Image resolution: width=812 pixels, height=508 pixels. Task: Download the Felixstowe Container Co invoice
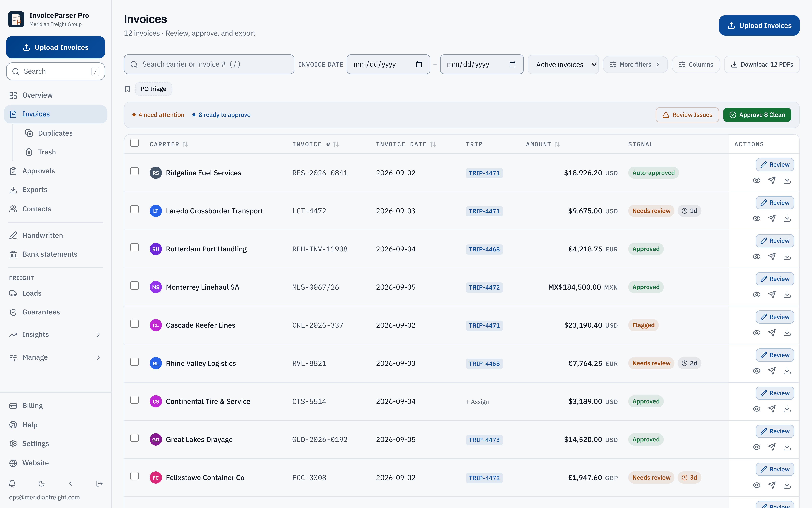coord(787,485)
